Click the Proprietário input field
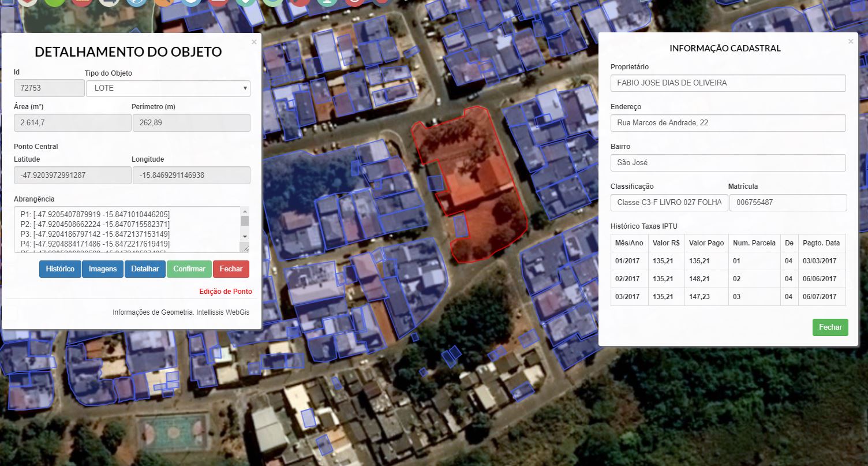The height and width of the screenshot is (466, 868). (x=728, y=83)
